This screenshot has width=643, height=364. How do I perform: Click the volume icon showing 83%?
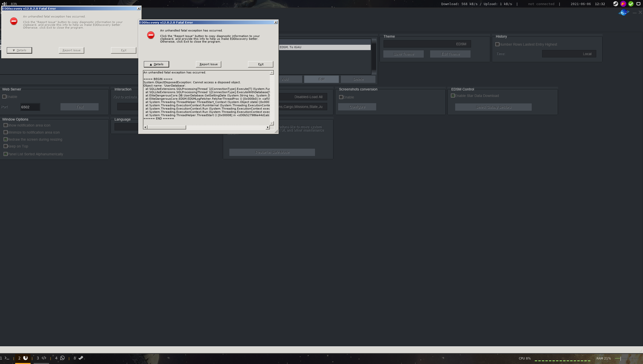[5, 4]
